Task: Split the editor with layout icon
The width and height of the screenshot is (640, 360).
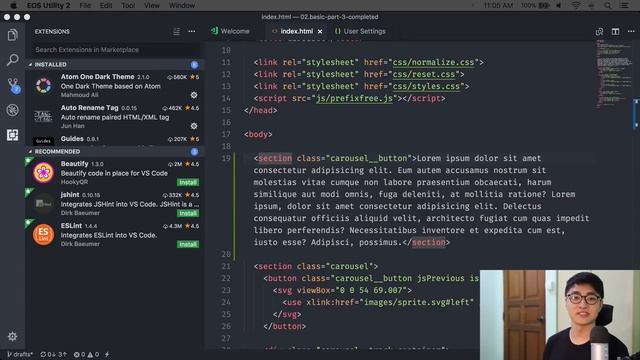Action: point(615,31)
